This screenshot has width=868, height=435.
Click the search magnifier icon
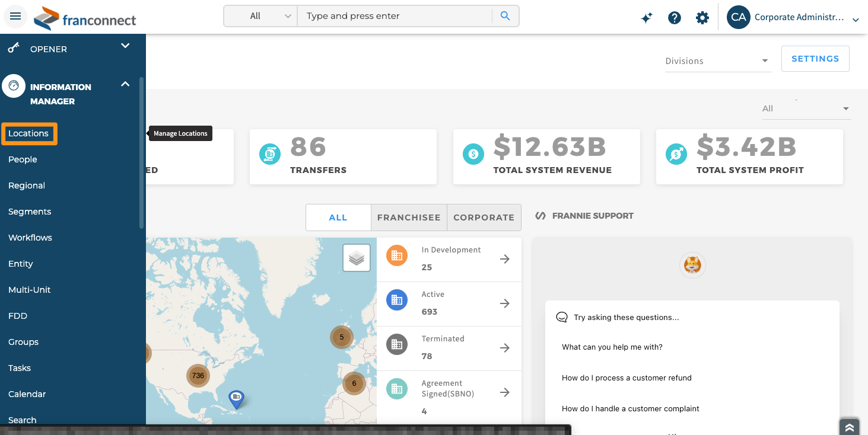pos(505,16)
